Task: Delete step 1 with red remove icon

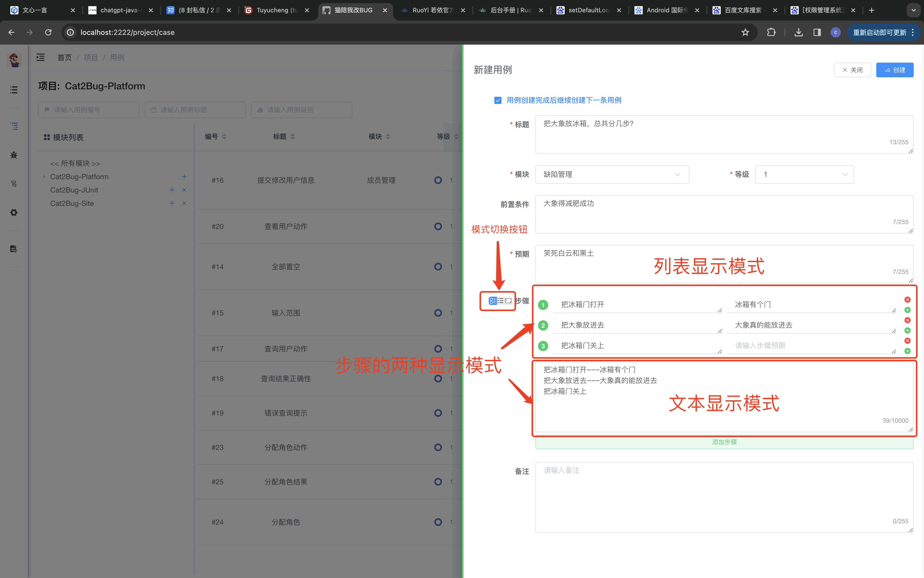Action: (907, 299)
